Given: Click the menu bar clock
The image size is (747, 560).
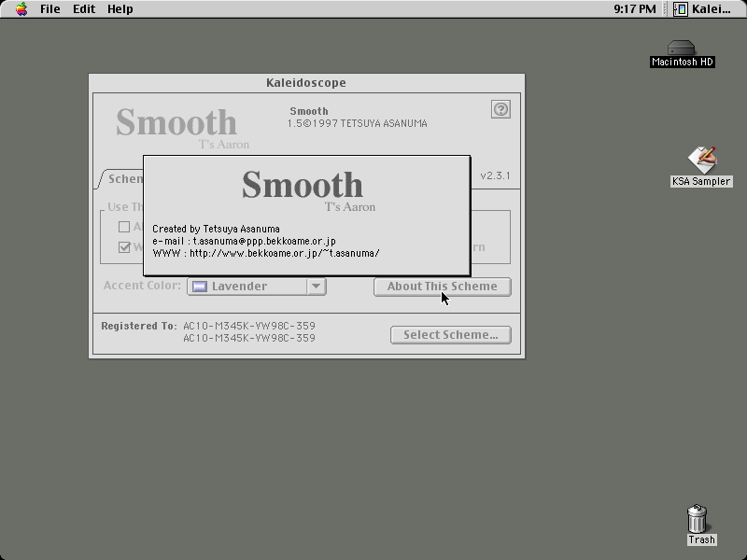Looking at the screenshot, I should coord(635,9).
